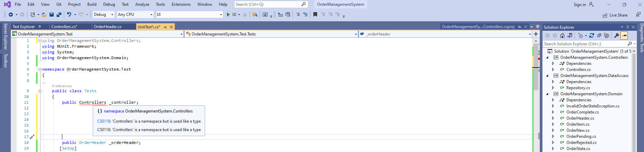
Task: Open the feedback icon at top right
Action: [638, 15]
